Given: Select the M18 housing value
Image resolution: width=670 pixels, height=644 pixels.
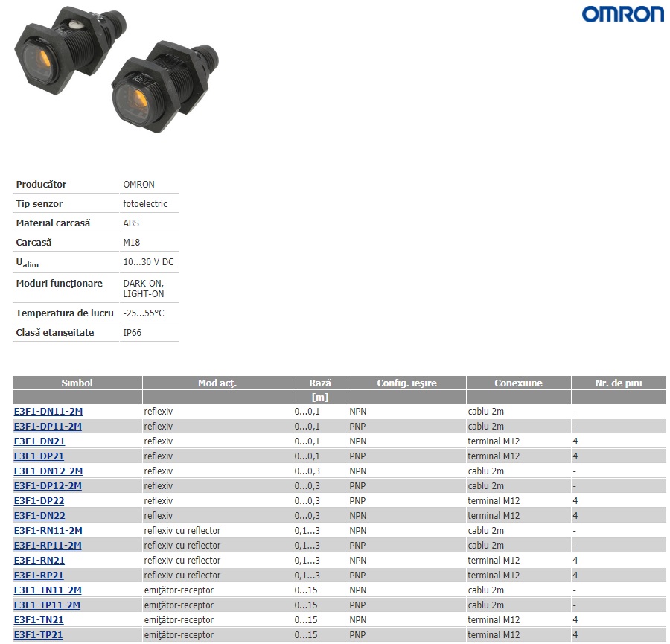Looking at the screenshot, I should click(132, 242).
